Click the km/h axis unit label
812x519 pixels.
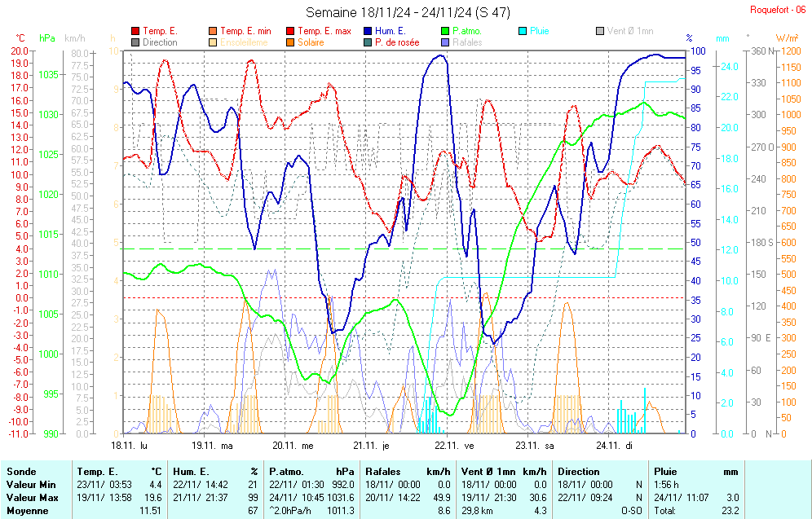coord(75,38)
